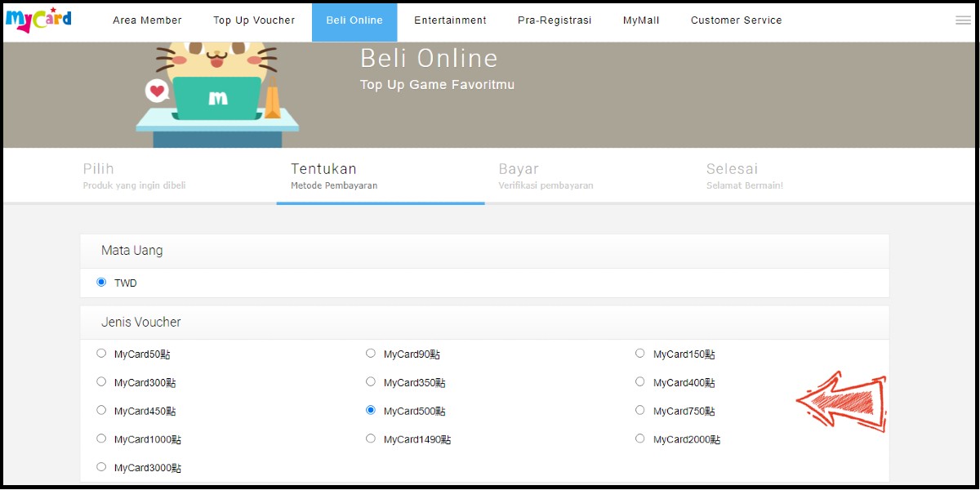The width and height of the screenshot is (980, 490).
Task: Select the MyCard150點 voucher option
Action: pyautogui.click(x=640, y=354)
